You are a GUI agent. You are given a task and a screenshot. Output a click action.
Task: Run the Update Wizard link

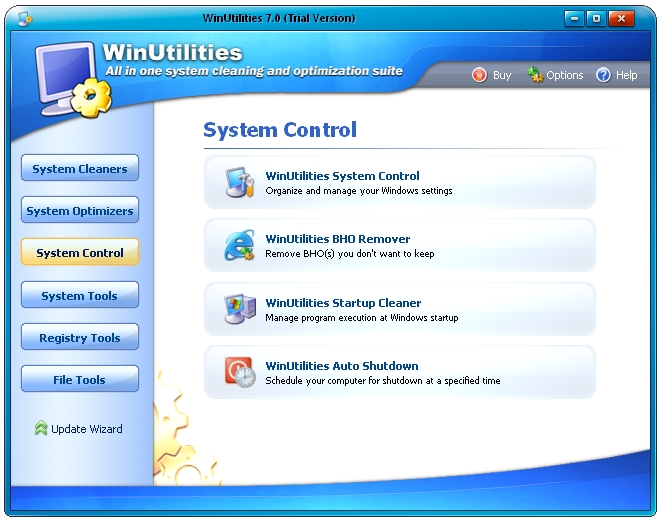[x=87, y=429]
